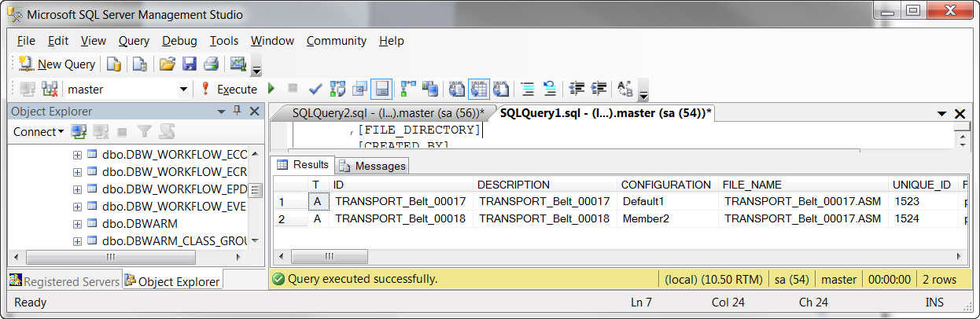
Task: Switch to the Messages tab
Action: pos(374,166)
